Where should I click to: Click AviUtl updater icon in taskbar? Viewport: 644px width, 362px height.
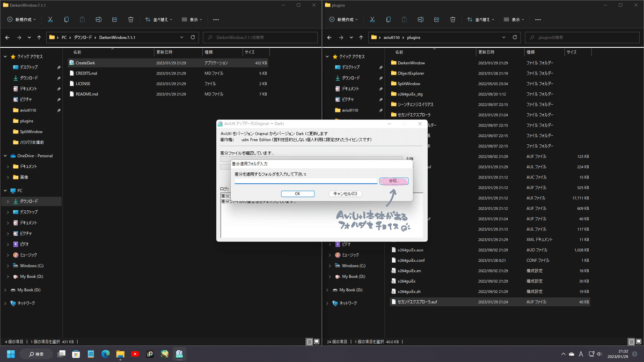point(179,354)
